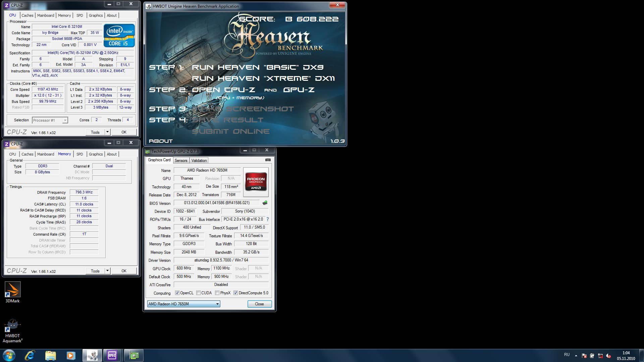Switch to CPU-Z via its taskbar icon

pos(112,355)
